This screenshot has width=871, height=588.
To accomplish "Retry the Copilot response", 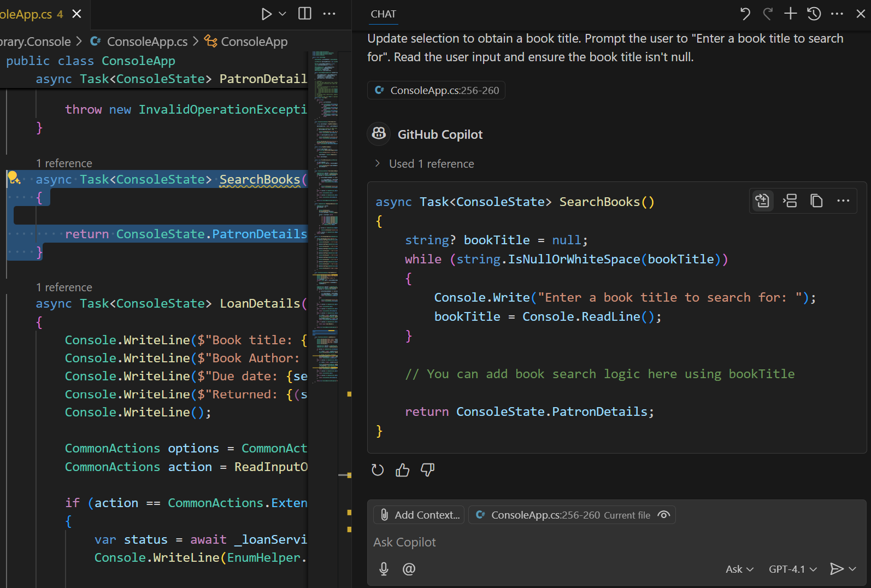I will [x=378, y=470].
